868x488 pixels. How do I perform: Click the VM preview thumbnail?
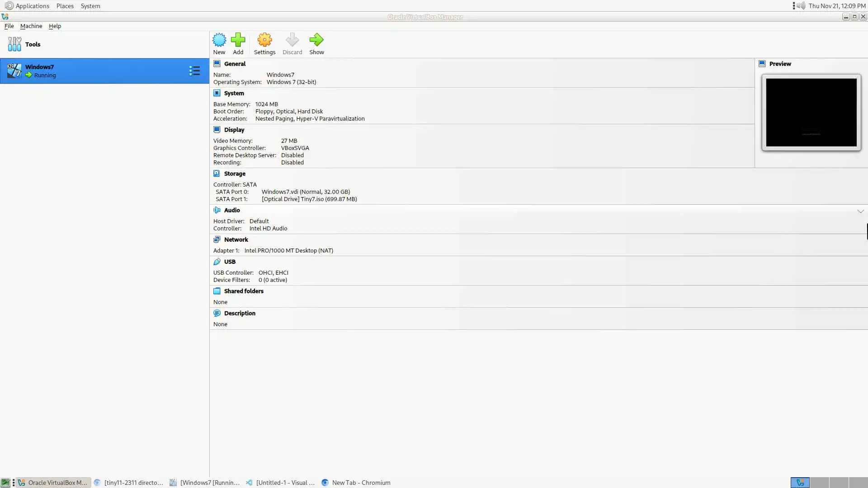point(811,113)
